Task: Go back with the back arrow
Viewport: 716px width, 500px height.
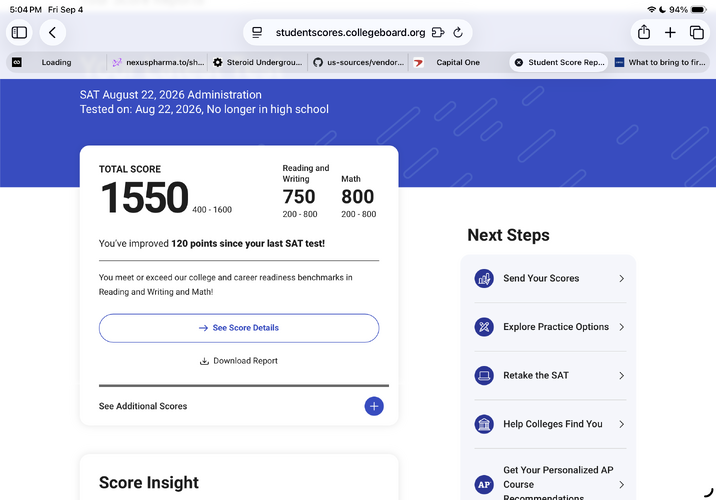Action: 53,32
